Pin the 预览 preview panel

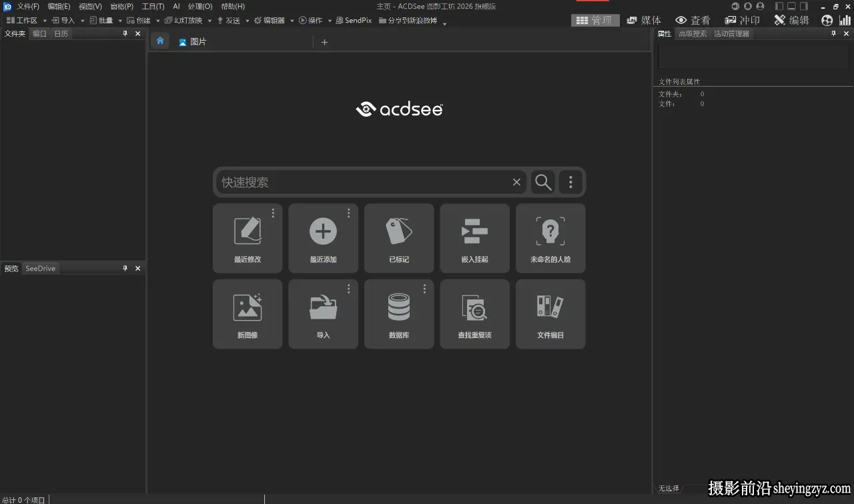(125, 268)
